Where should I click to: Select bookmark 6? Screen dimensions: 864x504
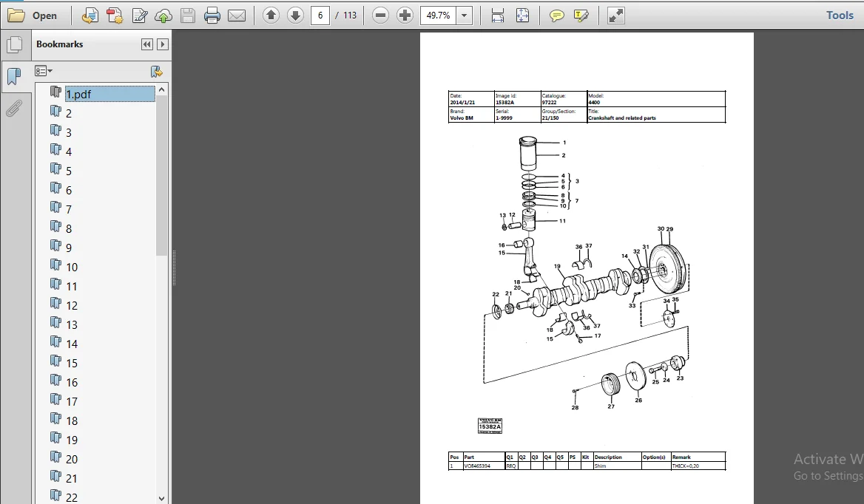click(69, 191)
